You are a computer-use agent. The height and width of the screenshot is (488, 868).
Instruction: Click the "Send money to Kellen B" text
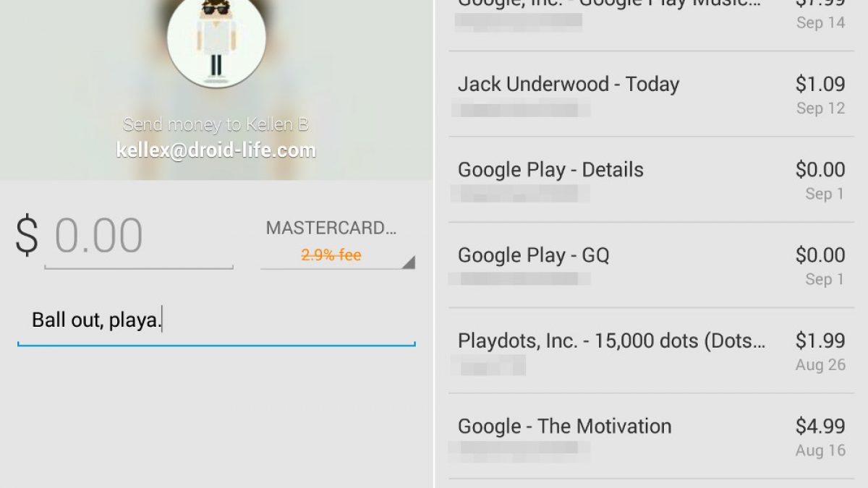(216, 124)
